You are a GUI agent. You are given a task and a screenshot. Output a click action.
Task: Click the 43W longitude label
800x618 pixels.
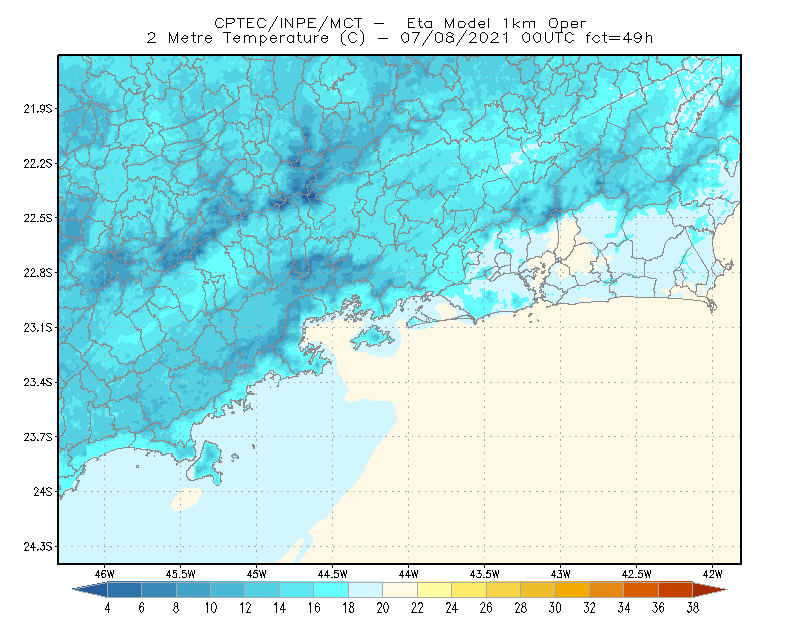pyautogui.click(x=561, y=574)
